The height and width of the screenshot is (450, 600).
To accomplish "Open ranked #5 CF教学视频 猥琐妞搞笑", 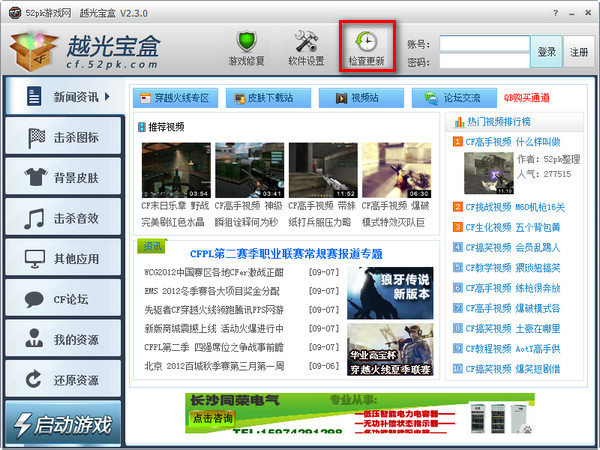I will 513,268.
